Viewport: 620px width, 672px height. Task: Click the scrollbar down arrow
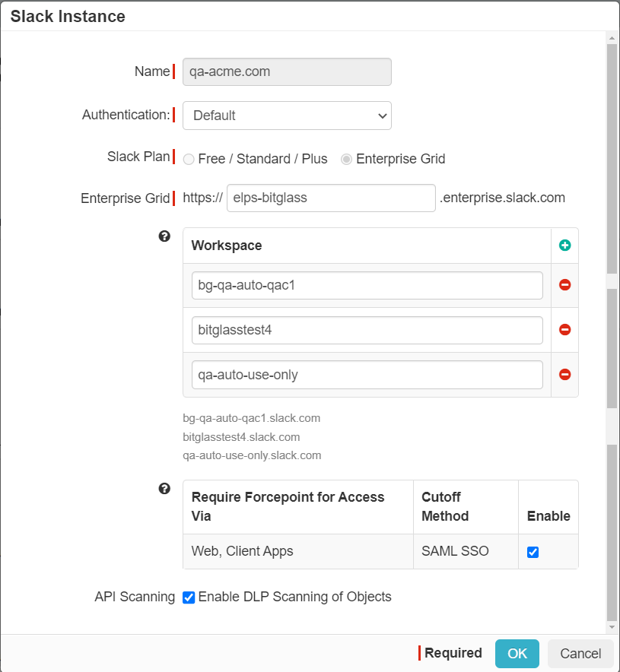pos(612,627)
